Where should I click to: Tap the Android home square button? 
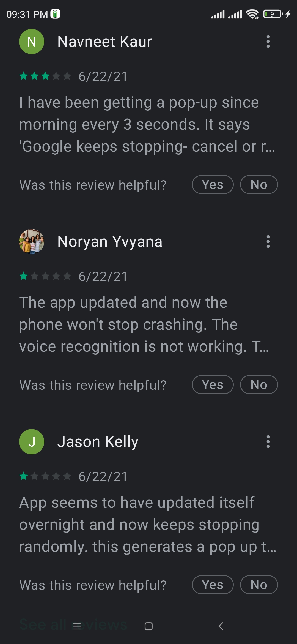(148, 626)
